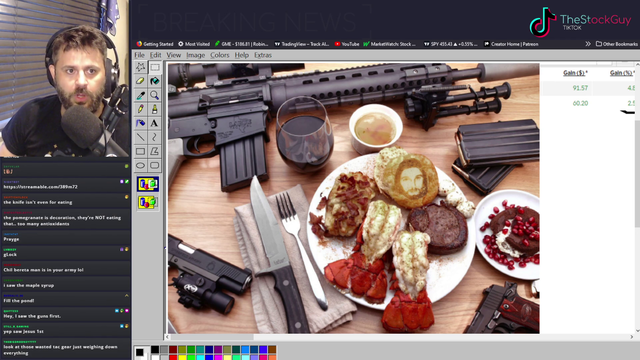
Task: Open the Edit menu
Action: pos(155,55)
